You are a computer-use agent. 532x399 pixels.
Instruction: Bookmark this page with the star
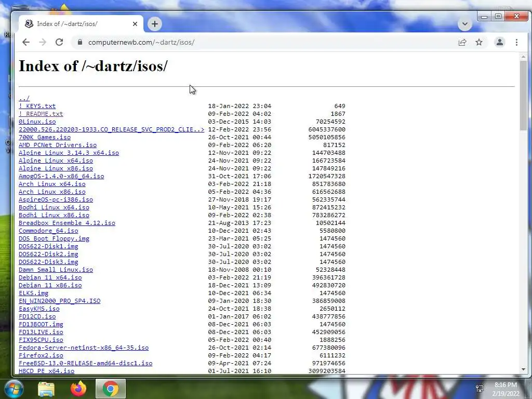coord(478,42)
